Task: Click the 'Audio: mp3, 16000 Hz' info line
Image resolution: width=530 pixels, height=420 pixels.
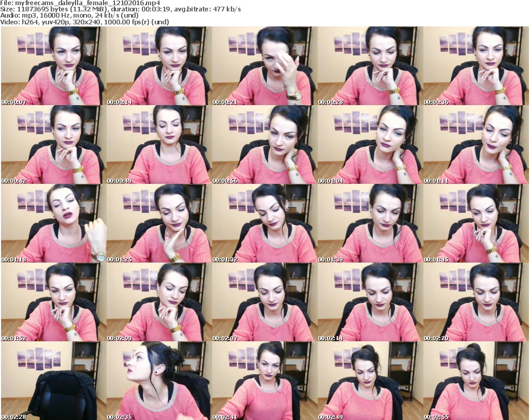Action: (x=69, y=16)
